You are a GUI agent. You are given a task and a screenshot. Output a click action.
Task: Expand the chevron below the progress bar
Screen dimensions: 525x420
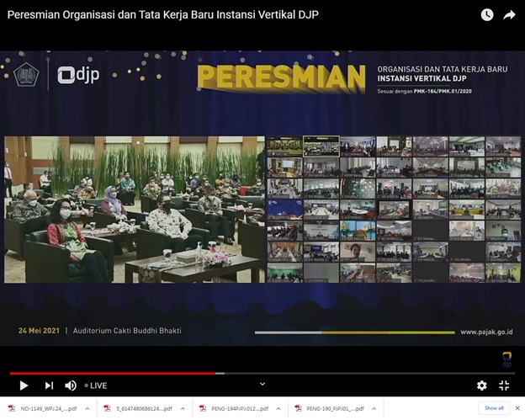click(x=262, y=384)
